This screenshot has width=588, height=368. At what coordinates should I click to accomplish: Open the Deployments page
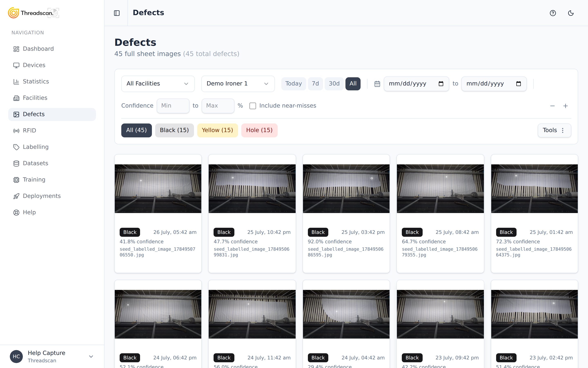(52, 196)
